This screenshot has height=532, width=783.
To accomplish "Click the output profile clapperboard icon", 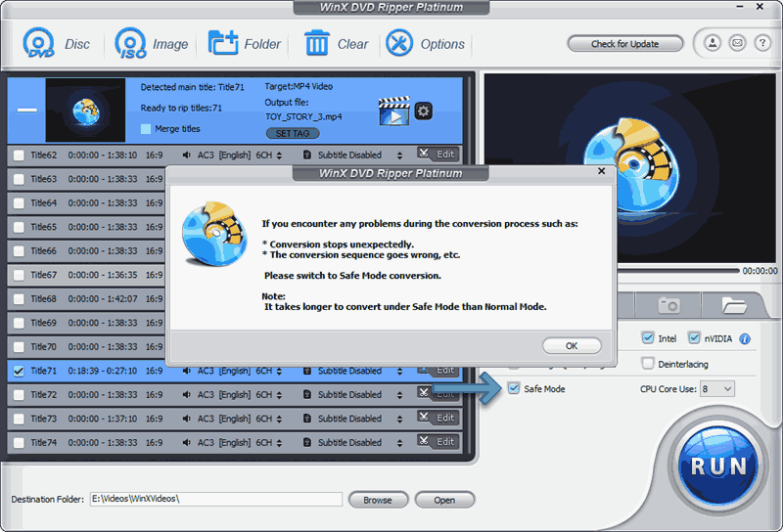I will click(x=394, y=111).
